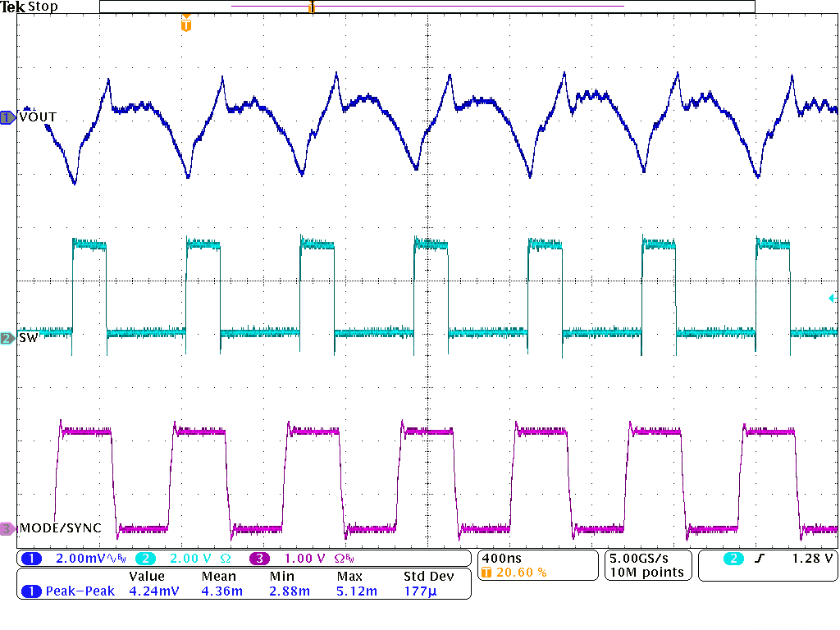Image resolution: width=840 pixels, height=630 pixels.
Task: Click the 20.60 % trigger position readout
Action: point(520,573)
